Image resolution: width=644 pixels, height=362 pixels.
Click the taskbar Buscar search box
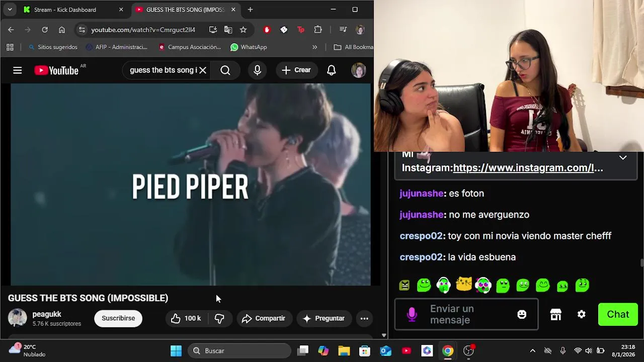click(x=239, y=351)
